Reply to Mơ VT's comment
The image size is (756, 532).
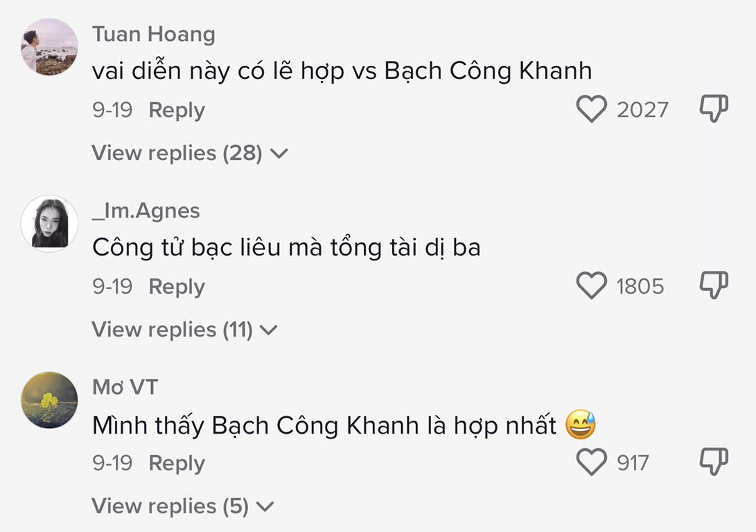point(177,463)
